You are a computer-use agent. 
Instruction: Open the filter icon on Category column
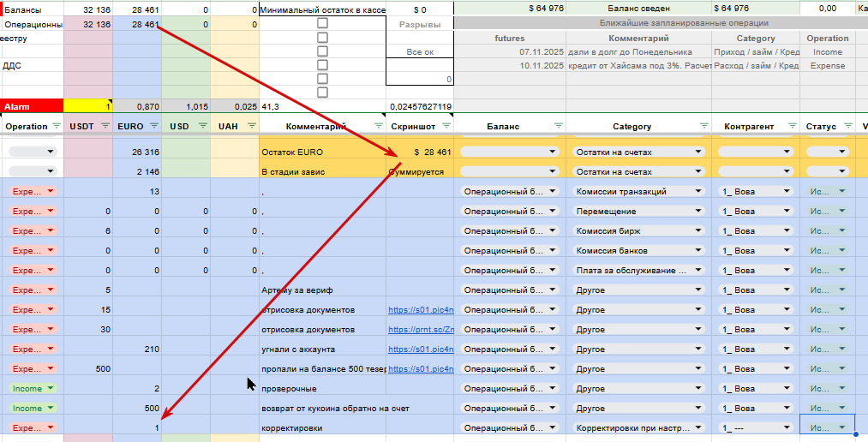pos(704,126)
